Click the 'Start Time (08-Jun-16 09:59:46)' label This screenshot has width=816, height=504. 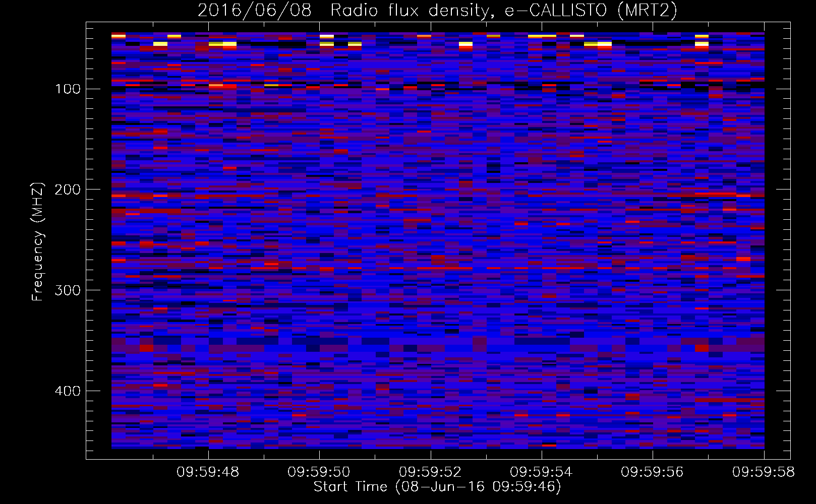(437, 487)
